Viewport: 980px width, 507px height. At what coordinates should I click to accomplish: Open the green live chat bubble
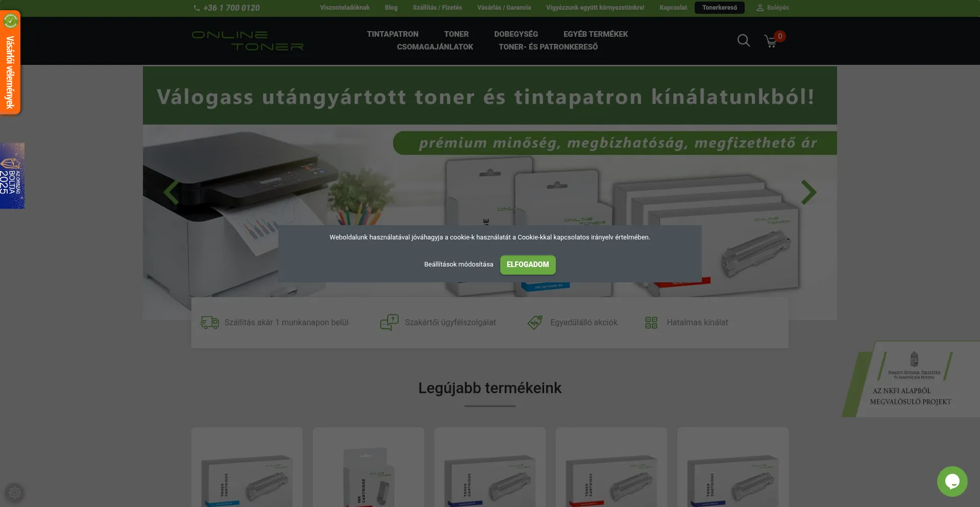[952, 481]
